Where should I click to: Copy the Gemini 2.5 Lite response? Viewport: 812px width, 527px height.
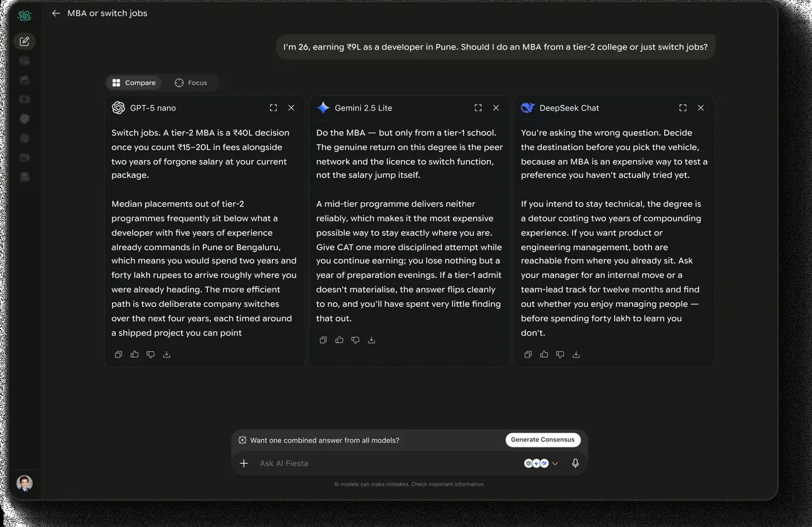(x=323, y=340)
